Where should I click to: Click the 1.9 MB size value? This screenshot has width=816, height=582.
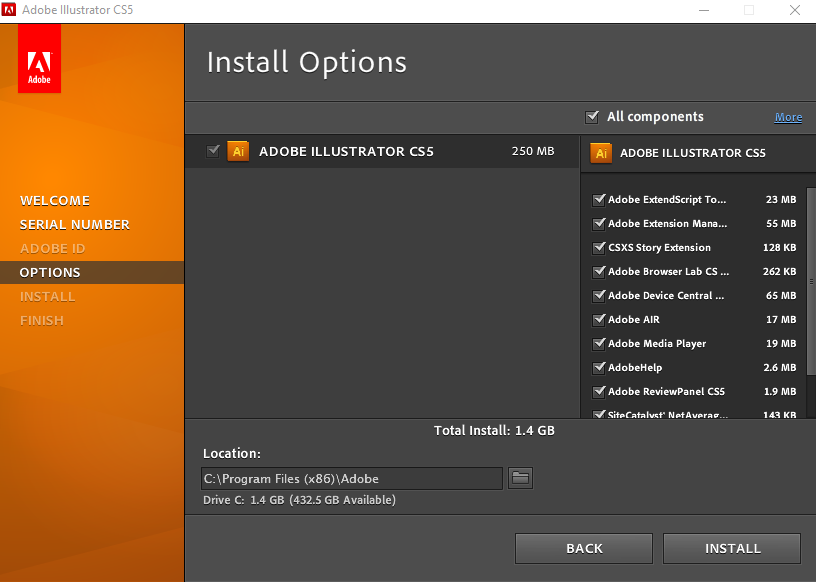780,391
